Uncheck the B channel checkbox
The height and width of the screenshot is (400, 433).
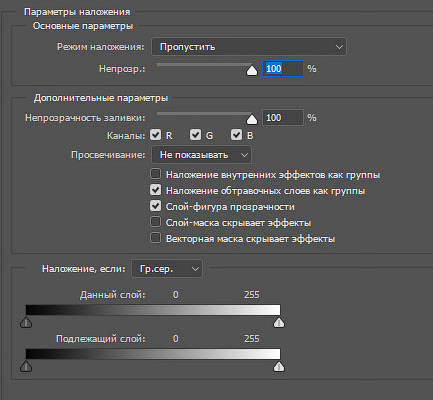tap(237, 135)
